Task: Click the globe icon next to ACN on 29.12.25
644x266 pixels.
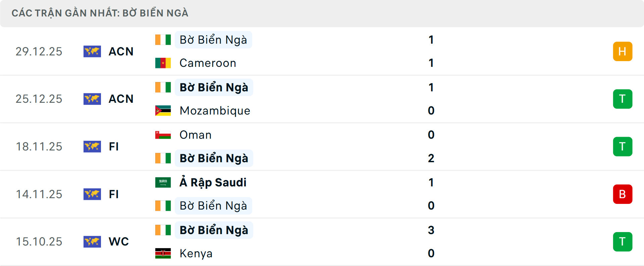Action: tap(92, 51)
